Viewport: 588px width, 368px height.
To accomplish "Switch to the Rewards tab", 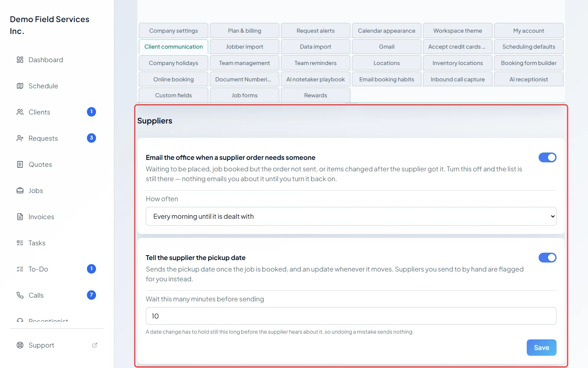I will point(316,95).
